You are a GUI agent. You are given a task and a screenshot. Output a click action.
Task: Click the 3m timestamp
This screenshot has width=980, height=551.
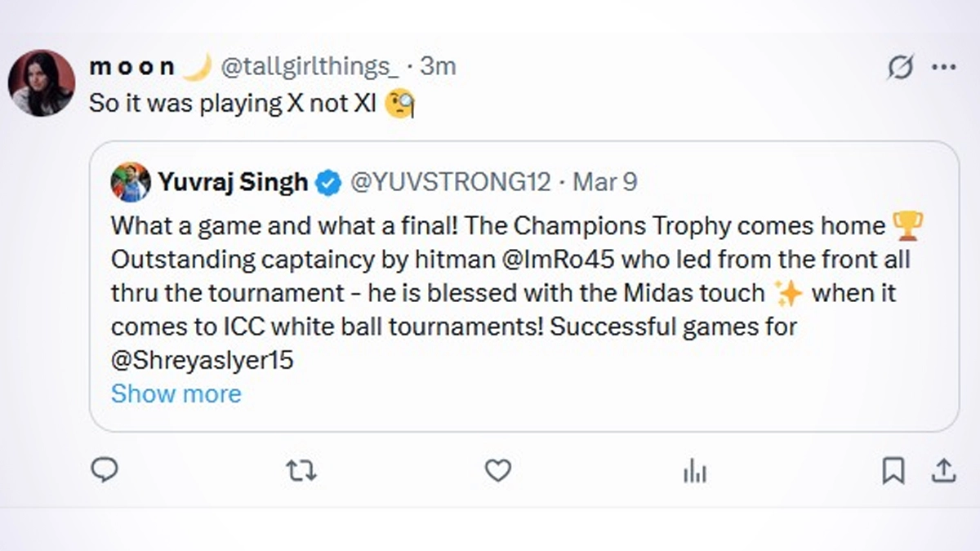[438, 68]
